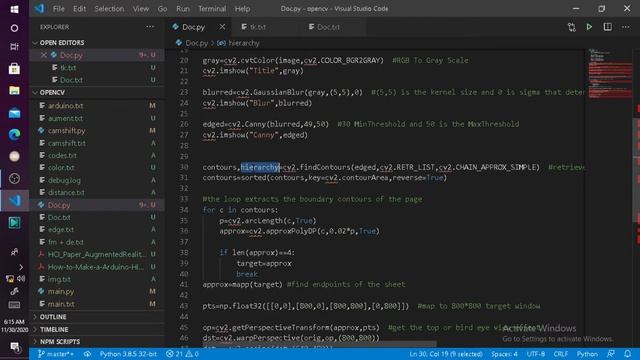Open Explorer views and more actions ellipsis
The width and height of the screenshot is (640, 360).
click(x=150, y=27)
